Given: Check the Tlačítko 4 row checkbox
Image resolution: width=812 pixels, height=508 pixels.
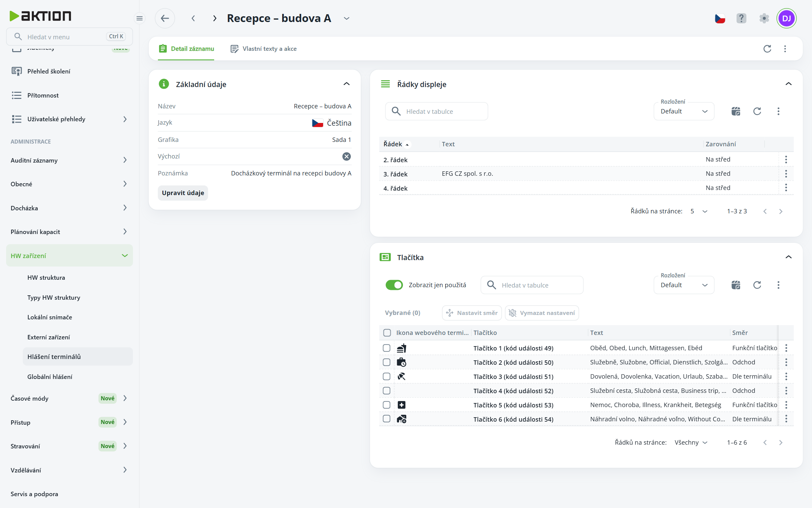Looking at the screenshot, I should pyautogui.click(x=386, y=390).
